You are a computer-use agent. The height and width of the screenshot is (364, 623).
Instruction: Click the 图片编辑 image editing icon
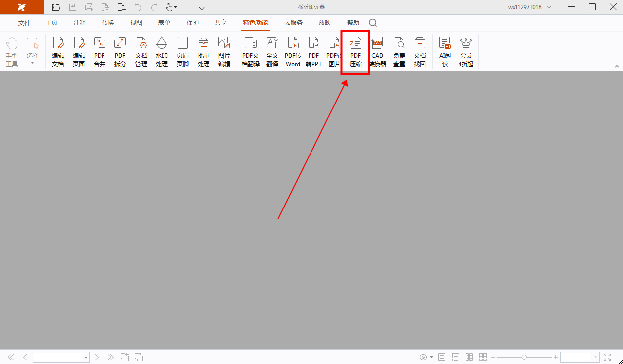[x=224, y=52]
